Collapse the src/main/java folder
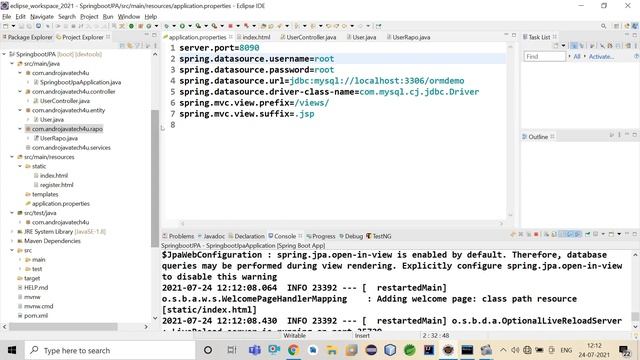The height and width of the screenshot is (360, 640). [12, 63]
